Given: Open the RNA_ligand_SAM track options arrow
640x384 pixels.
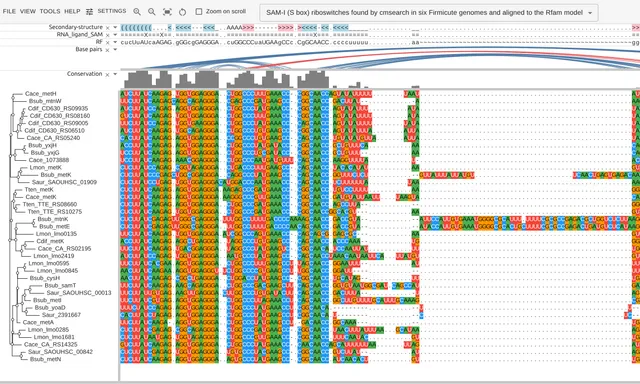Looking at the screenshot, I should coord(115,35).
